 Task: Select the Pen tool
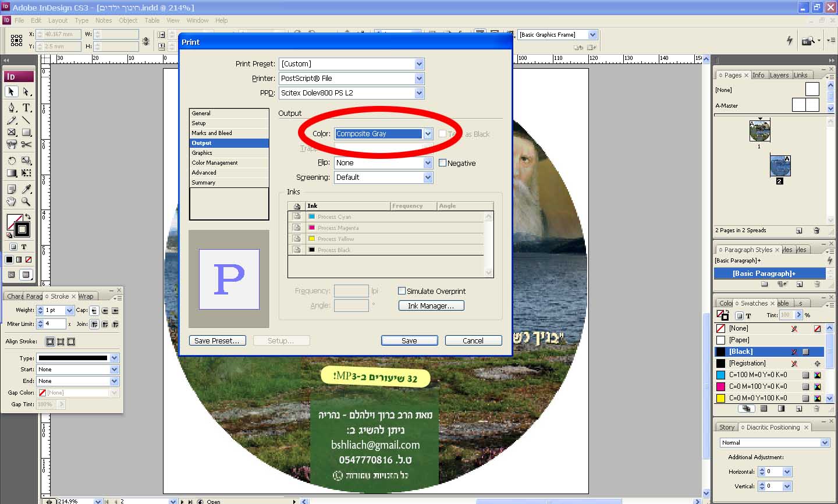[11, 108]
